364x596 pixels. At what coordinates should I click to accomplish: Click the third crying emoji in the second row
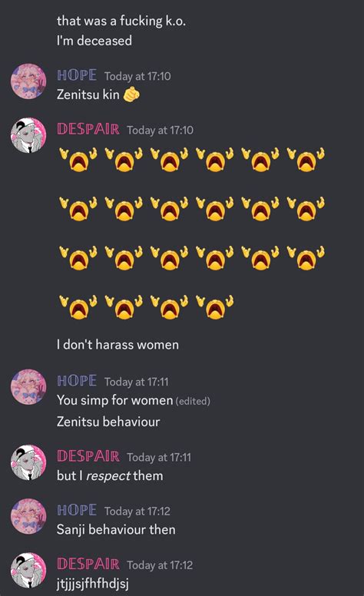tap(169, 208)
